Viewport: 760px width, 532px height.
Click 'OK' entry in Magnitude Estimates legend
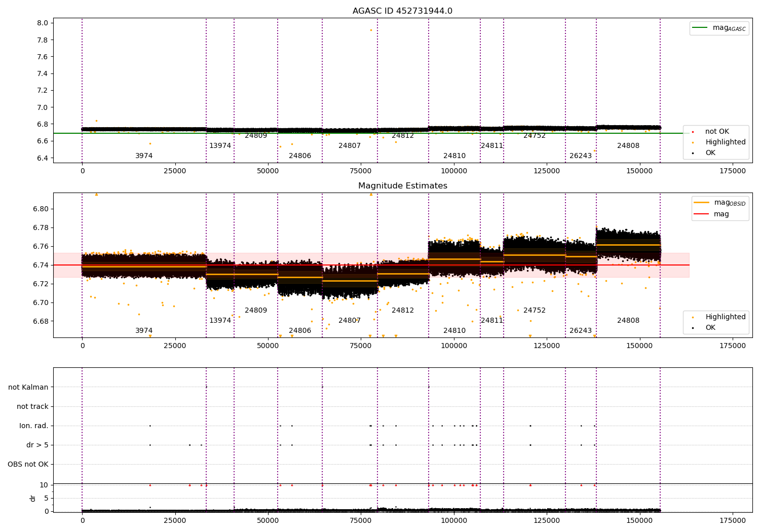coord(710,327)
